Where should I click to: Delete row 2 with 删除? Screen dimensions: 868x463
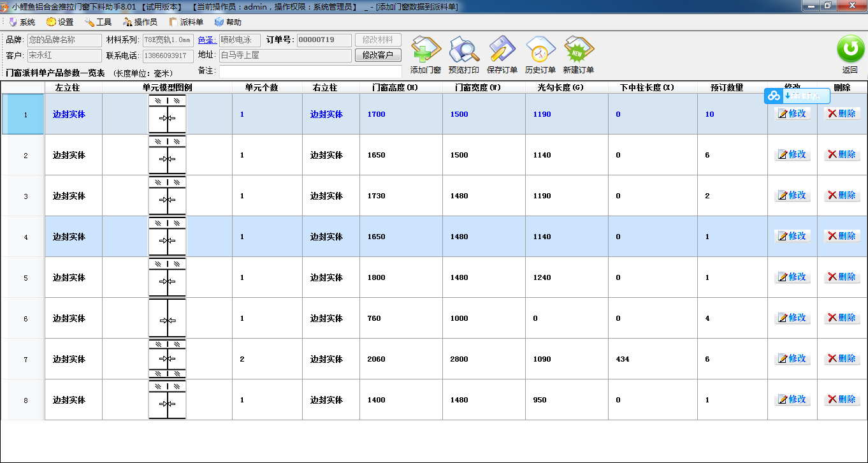pyautogui.click(x=842, y=154)
